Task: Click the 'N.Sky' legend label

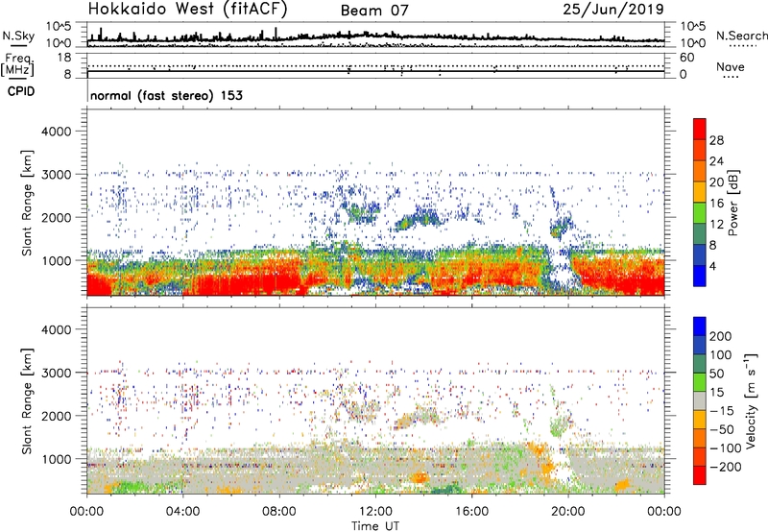Action: coord(18,36)
